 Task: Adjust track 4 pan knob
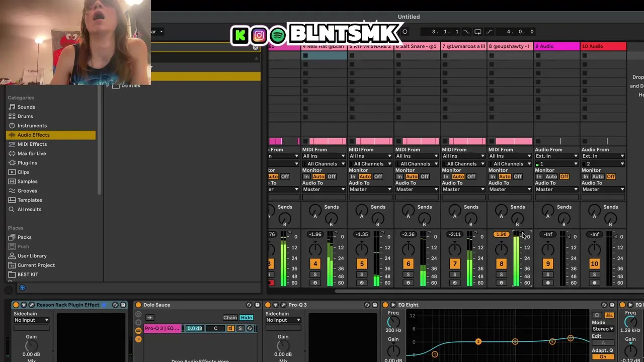pyautogui.click(x=315, y=248)
